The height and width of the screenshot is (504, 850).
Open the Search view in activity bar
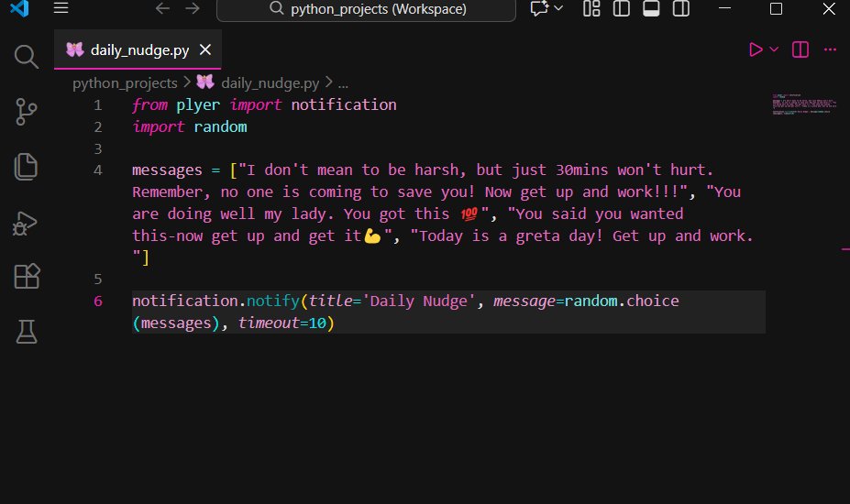26,57
